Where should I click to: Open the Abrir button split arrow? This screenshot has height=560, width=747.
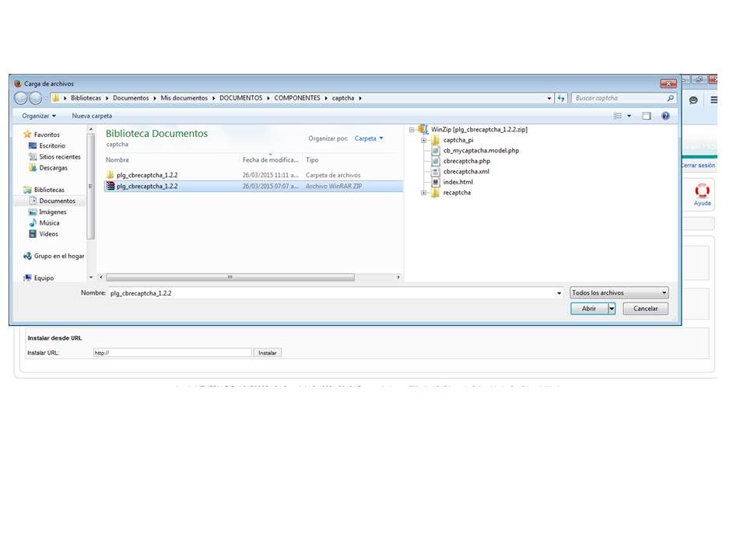click(x=612, y=309)
